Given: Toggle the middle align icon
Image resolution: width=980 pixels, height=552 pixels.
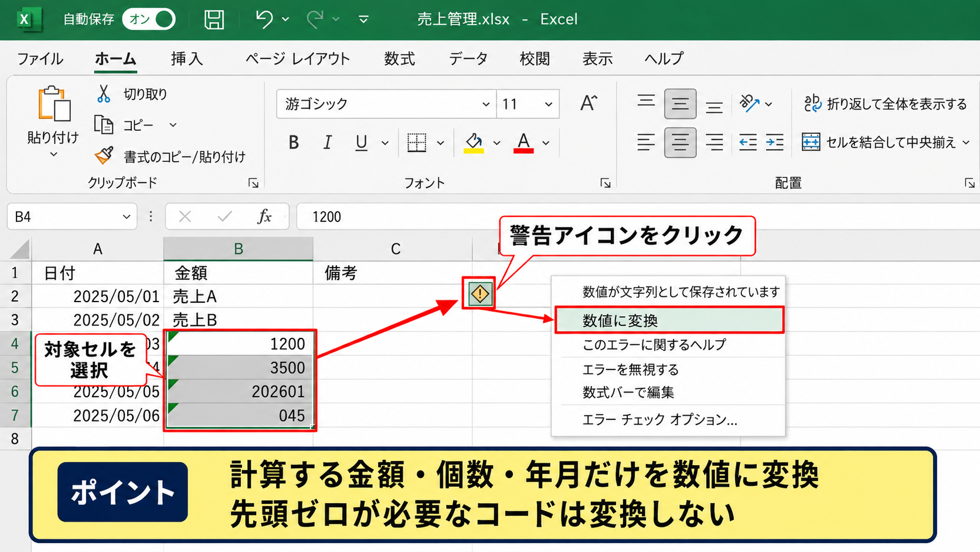Looking at the screenshot, I should coord(680,104).
